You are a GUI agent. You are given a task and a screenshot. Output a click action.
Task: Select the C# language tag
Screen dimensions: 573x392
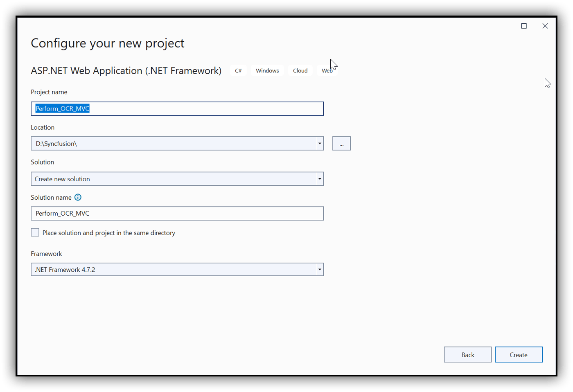pos(238,70)
